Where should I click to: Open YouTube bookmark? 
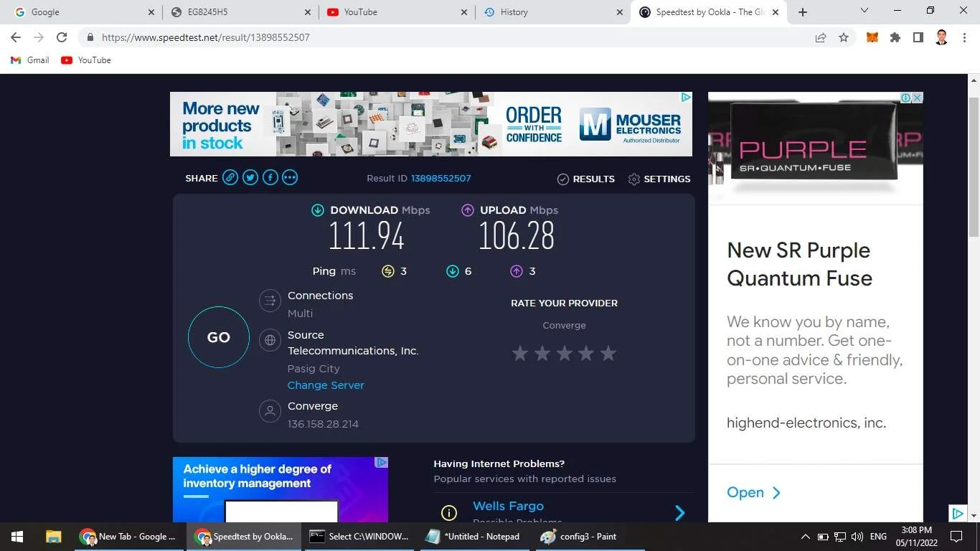tap(86, 60)
